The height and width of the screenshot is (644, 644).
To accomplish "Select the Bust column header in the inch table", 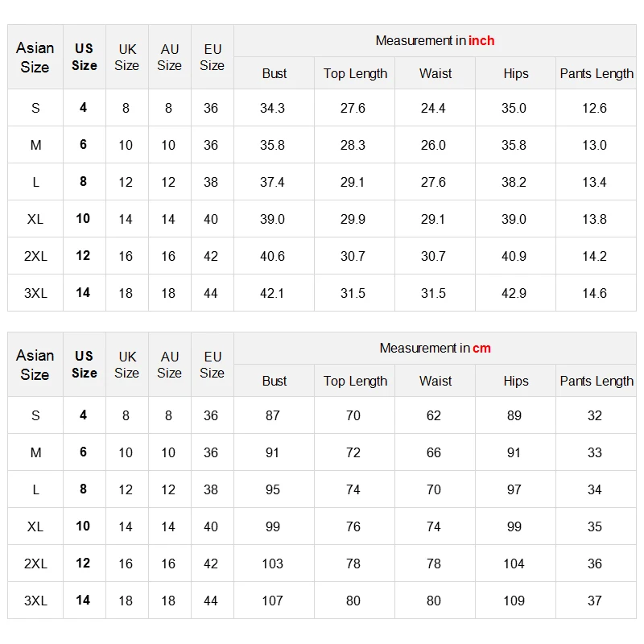I will coord(275,73).
